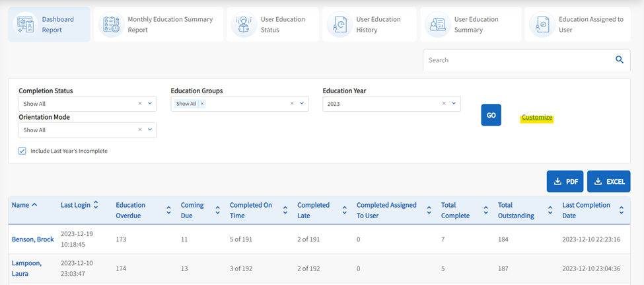Click the Monthly Education Summary Report icon
The width and height of the screenshot is (644, 285).
click(110, 25)
